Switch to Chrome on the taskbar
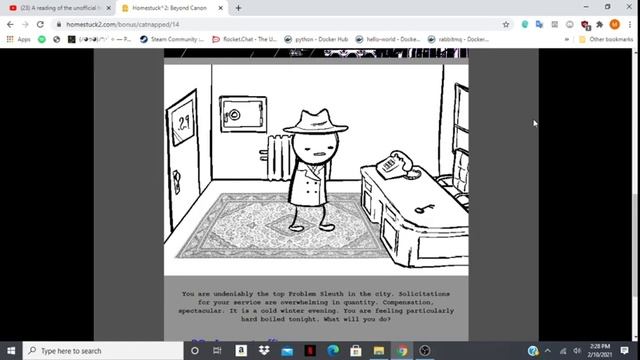Viewport: 640px width, 360px height. click(402, 351)
